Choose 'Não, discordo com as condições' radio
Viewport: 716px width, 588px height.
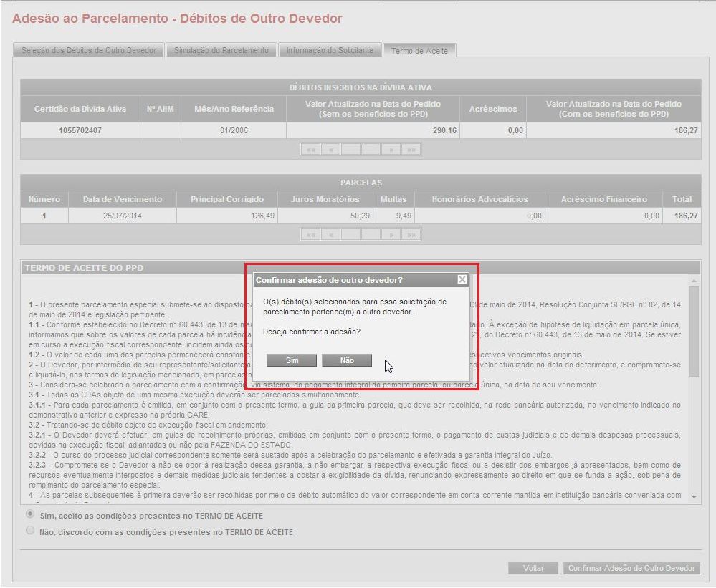30,531
